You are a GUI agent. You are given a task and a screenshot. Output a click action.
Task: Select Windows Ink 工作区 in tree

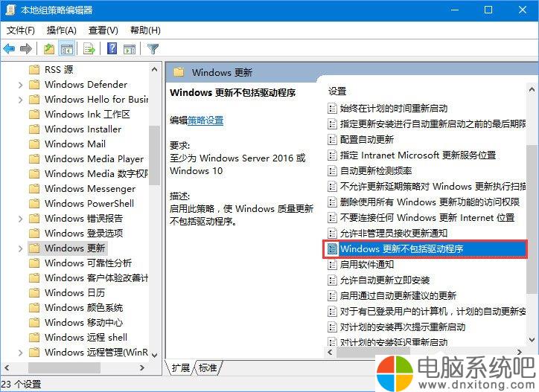point(87,115)
